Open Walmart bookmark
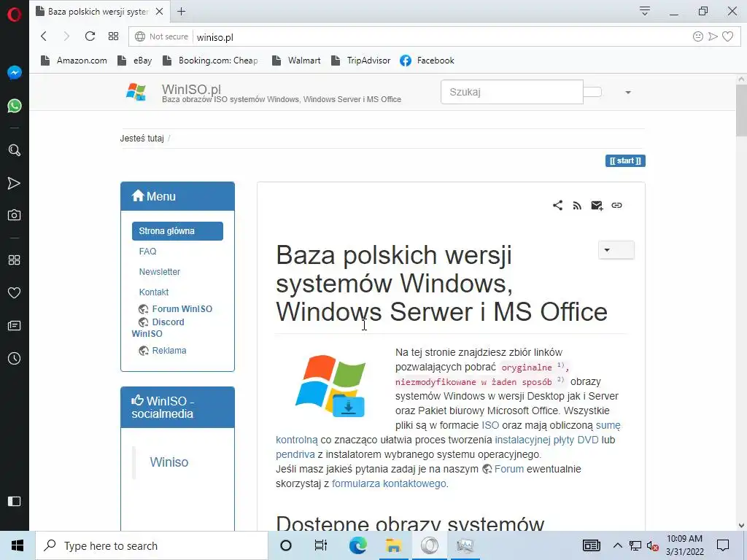The width and height of the screenshot is (747, 560). point(296,61)
